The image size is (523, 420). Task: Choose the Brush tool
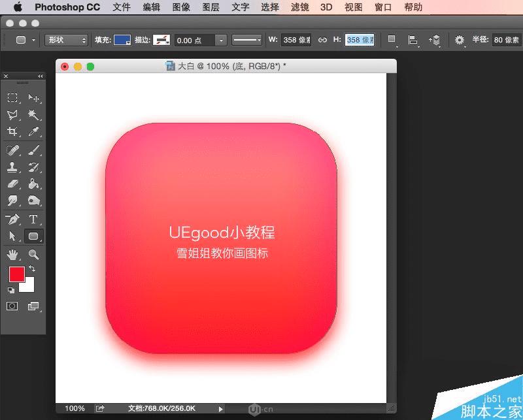pyautogui.click(x=33, y=150)
